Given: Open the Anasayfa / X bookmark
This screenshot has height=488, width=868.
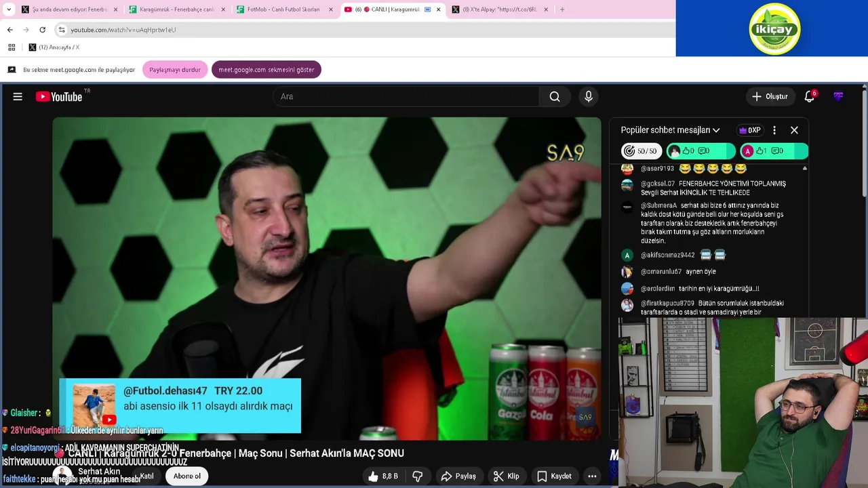Looking at the screenshot, I should [x=54, y=47].
